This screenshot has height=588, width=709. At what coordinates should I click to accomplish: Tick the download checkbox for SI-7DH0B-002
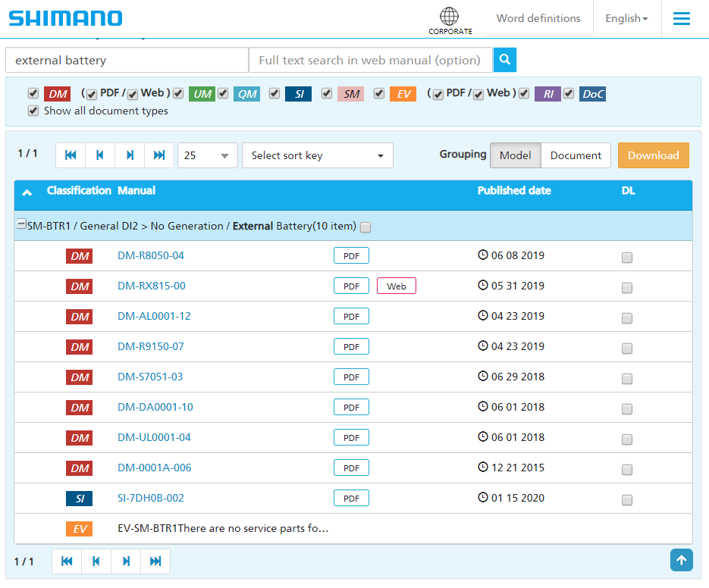(x=626, y=500)
